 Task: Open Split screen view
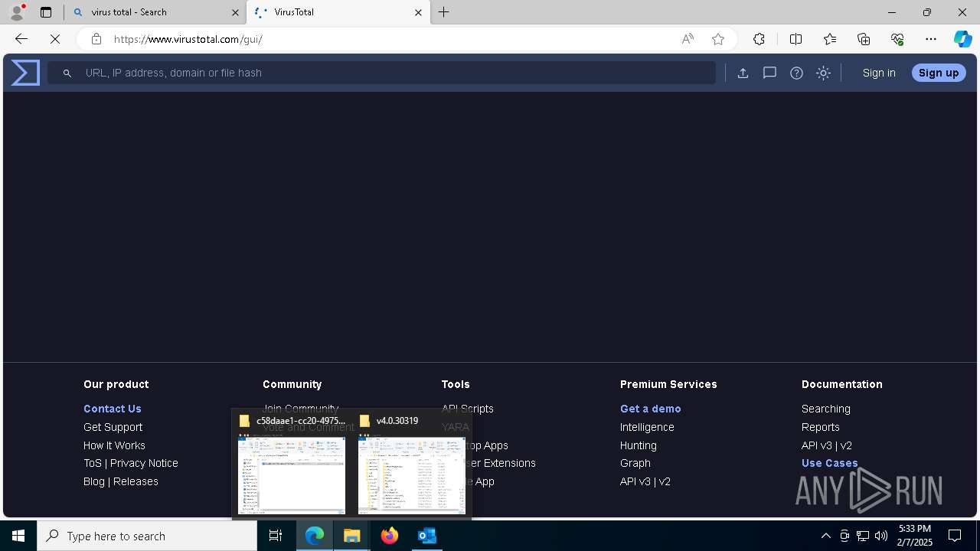coord(795,39)
